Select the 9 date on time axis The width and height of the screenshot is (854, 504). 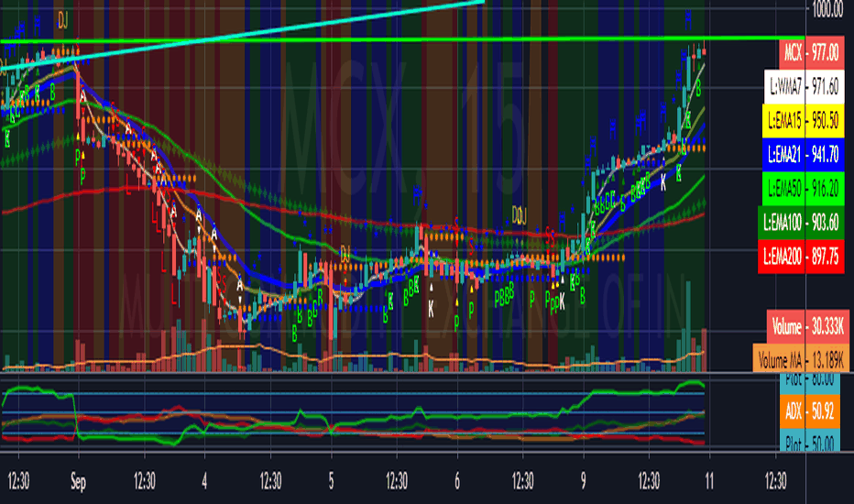[584, 482]
